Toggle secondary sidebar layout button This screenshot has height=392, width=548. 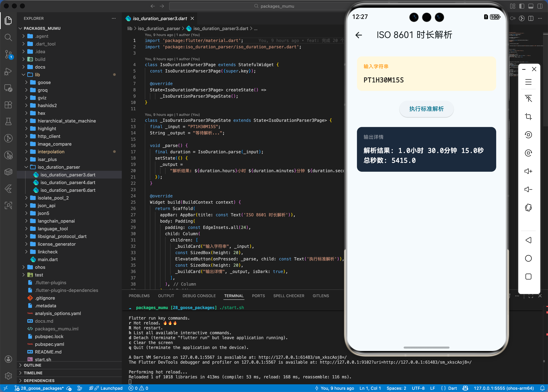540,6
